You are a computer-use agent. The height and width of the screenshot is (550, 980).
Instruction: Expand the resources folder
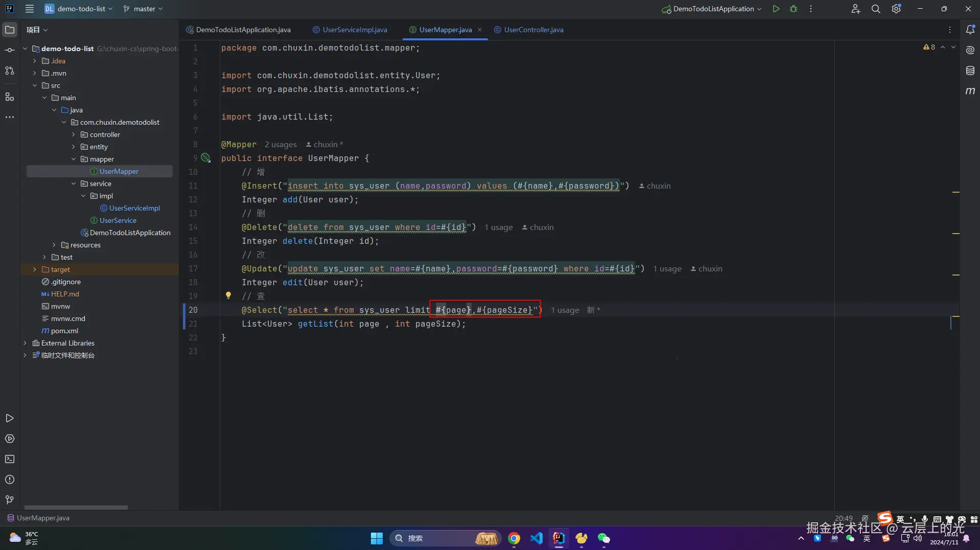click(54, 245)
